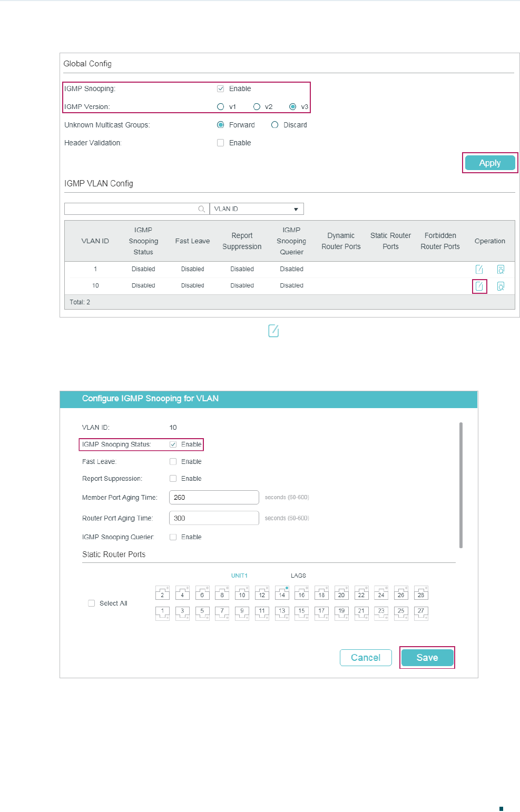Switch to the UNIT1 port tab
The height and width of the screenshot is (812, 520).
tap(239, 576)
